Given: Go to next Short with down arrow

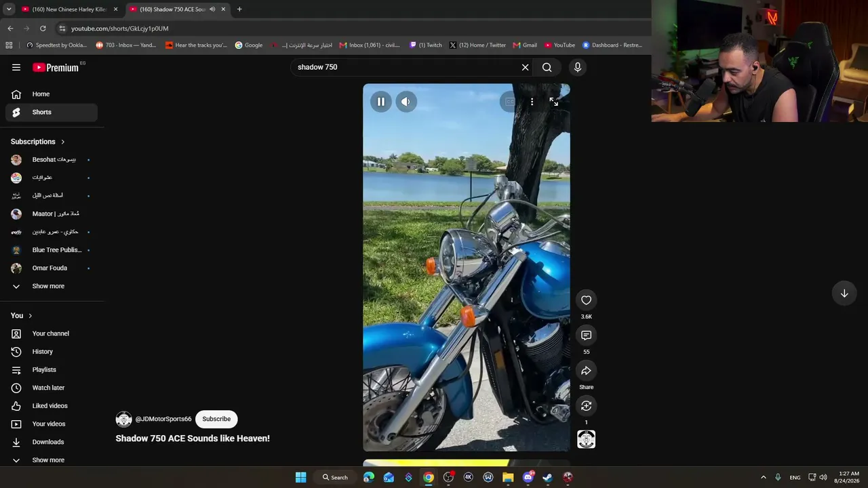Looking at the screenshot, I should pos(844,293).
